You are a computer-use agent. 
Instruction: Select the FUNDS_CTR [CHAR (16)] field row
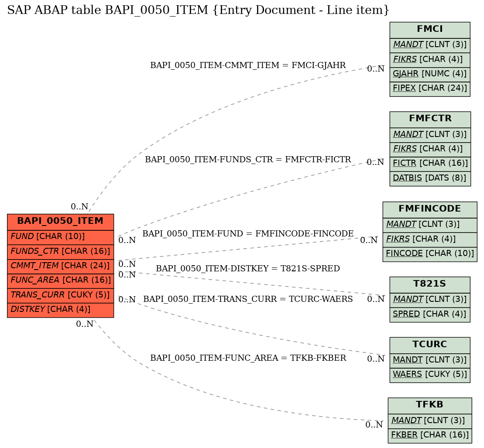(x=61, y=251)
